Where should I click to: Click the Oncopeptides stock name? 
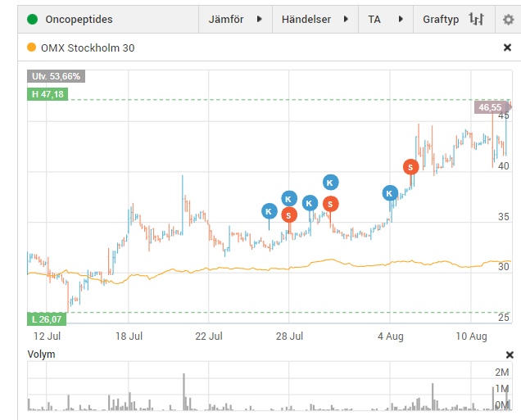click(79, 20)
